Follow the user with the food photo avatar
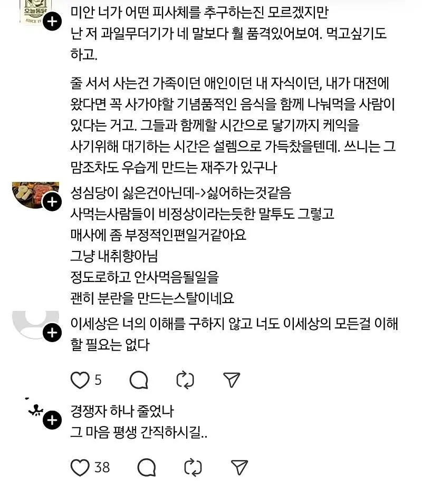 (x=52, y=202)
